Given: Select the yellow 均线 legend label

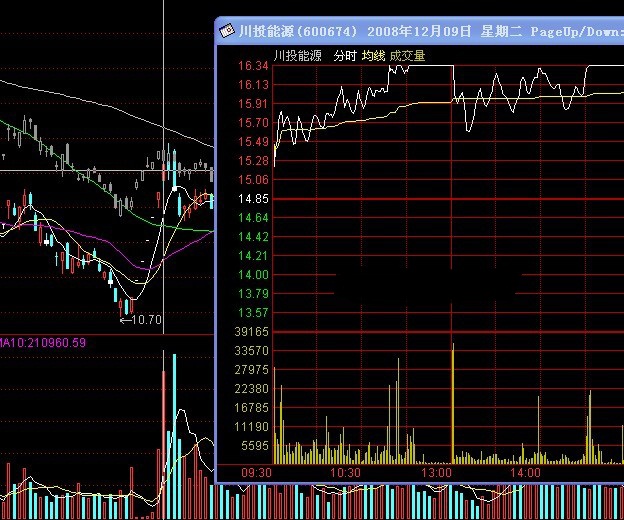Looking at the screenshot, I should [373, 55].
